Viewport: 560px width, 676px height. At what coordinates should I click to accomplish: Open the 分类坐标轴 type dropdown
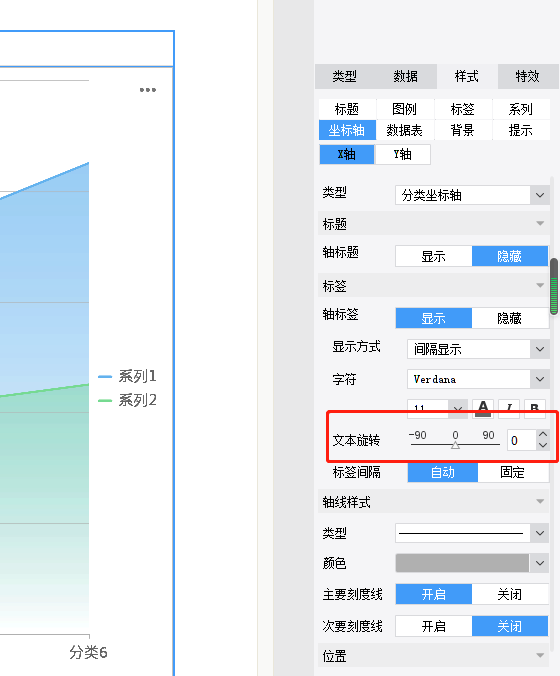[472, 195]
